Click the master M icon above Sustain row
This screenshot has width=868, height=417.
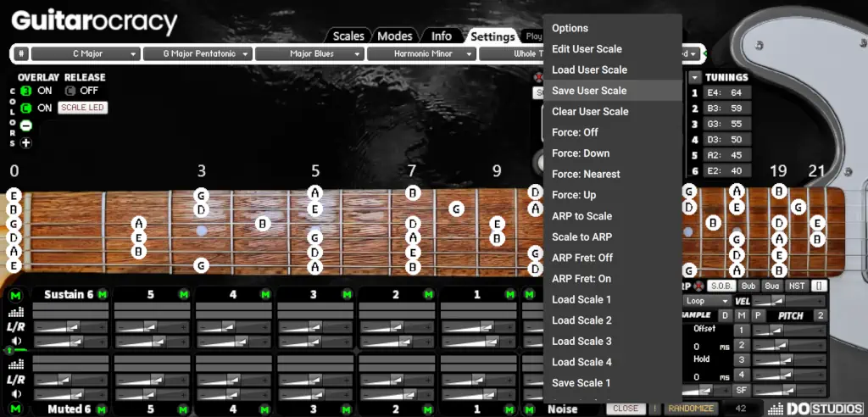(x=16, y=295)
